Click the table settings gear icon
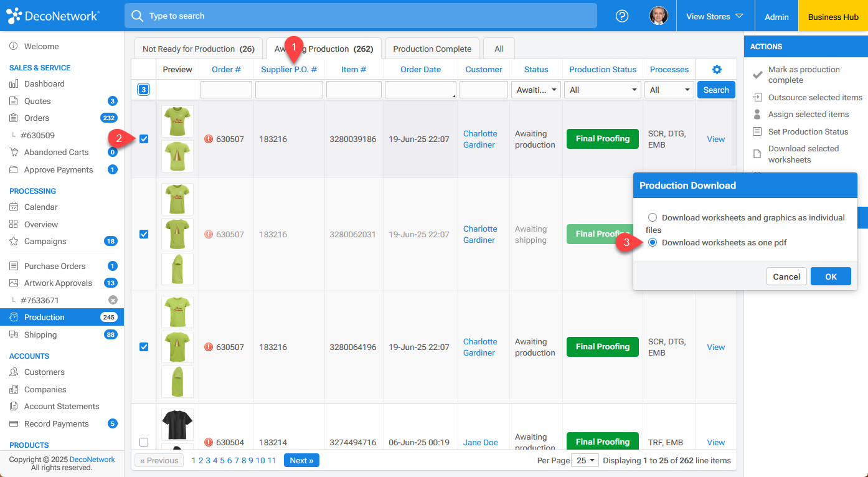 coord(716,70)
